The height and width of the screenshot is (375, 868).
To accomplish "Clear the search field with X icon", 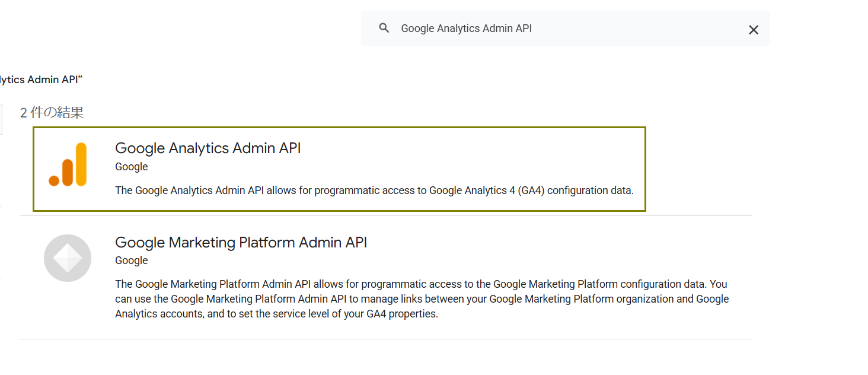I will [753, 30].
